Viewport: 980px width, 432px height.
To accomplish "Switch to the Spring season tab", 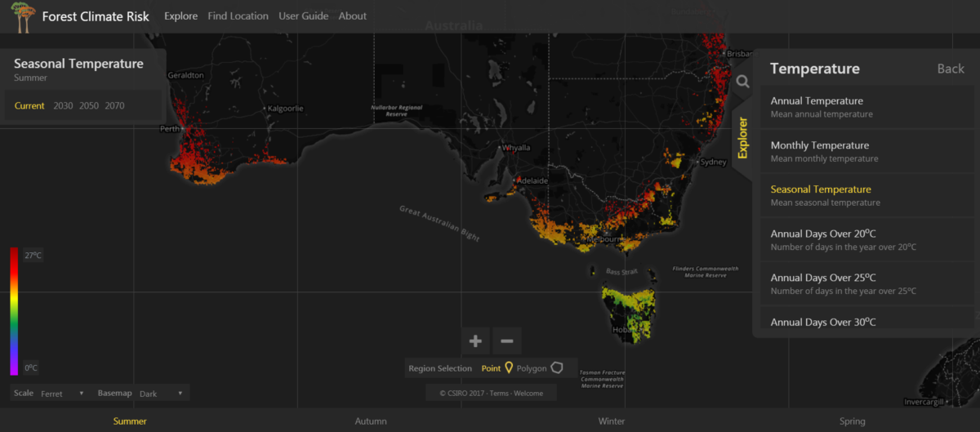I will (x=853, y=421).
